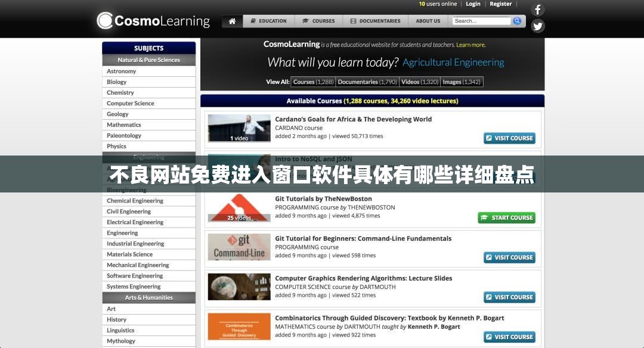Open the About Us menu

coord(428,21)
